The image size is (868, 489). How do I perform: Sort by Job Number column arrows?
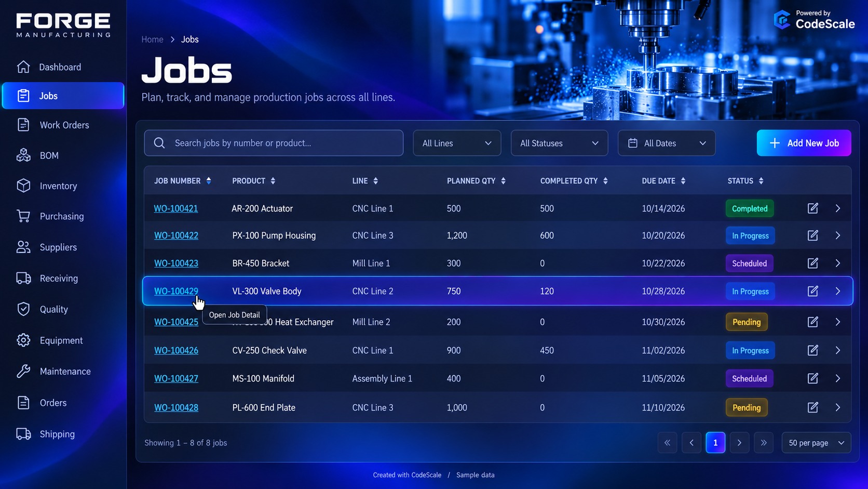pyautogui.click(x=209, y=181)
